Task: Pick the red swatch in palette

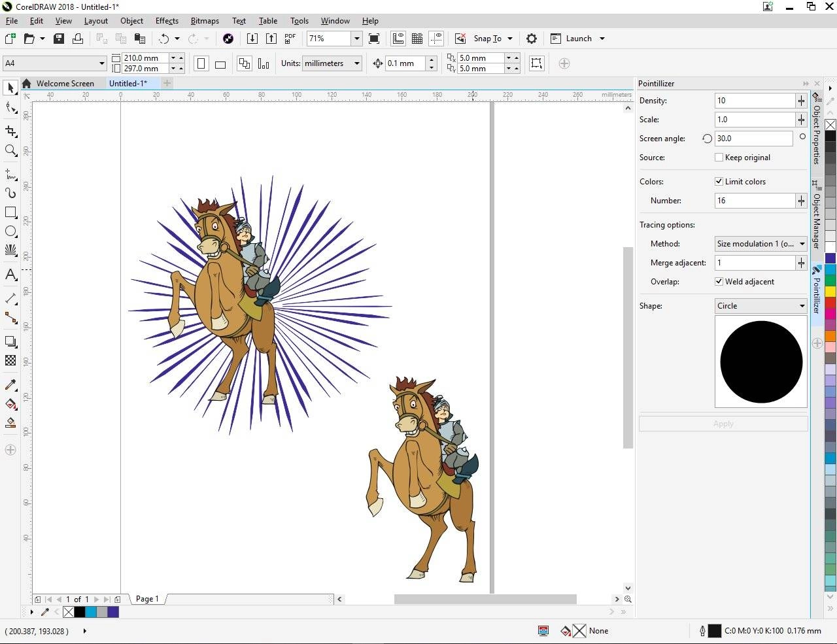Action: point(830,302)
